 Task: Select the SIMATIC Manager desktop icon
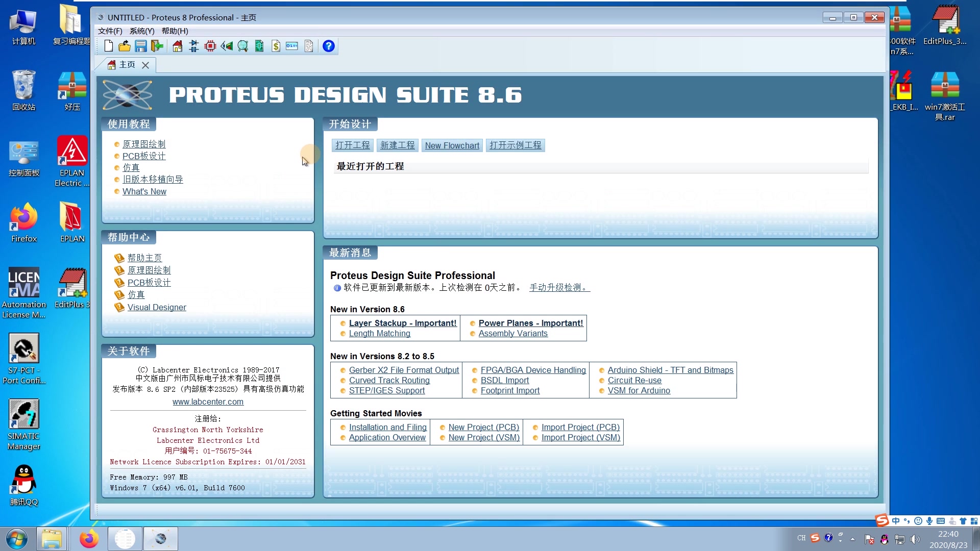click(x=23, y=424)
